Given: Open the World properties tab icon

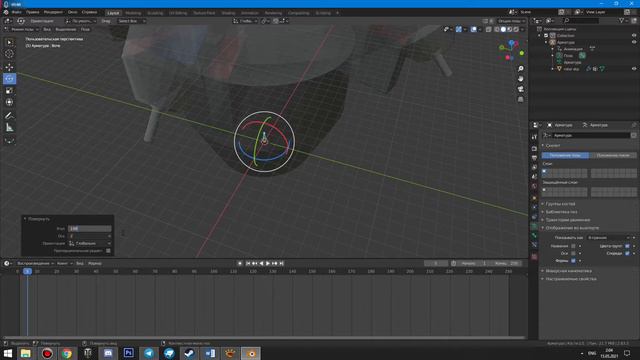Looking at the screenshot, I should click(x=534, y=186).
